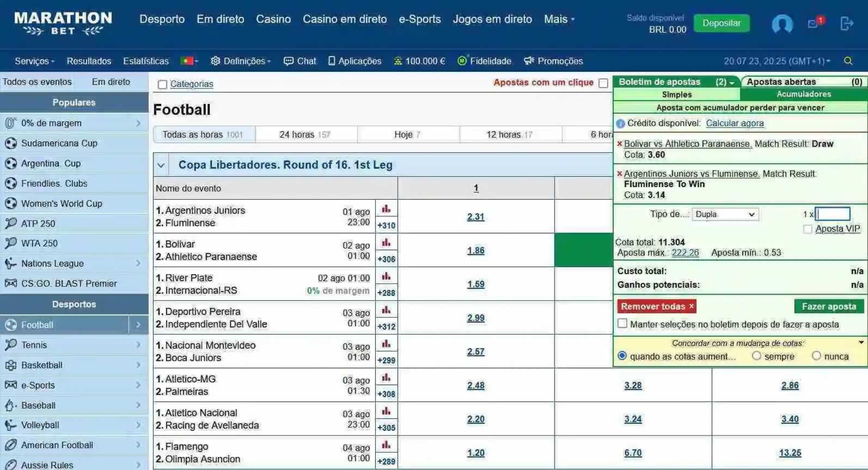Screen dimensions: 868x470
Task: Expand the Football sidebar arrow
Action: coord(138,325)
